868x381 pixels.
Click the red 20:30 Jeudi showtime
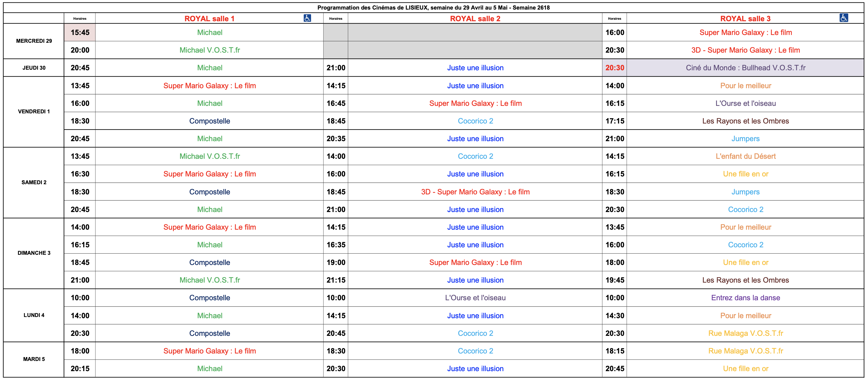pyautogui.click(x=614, y=68)
